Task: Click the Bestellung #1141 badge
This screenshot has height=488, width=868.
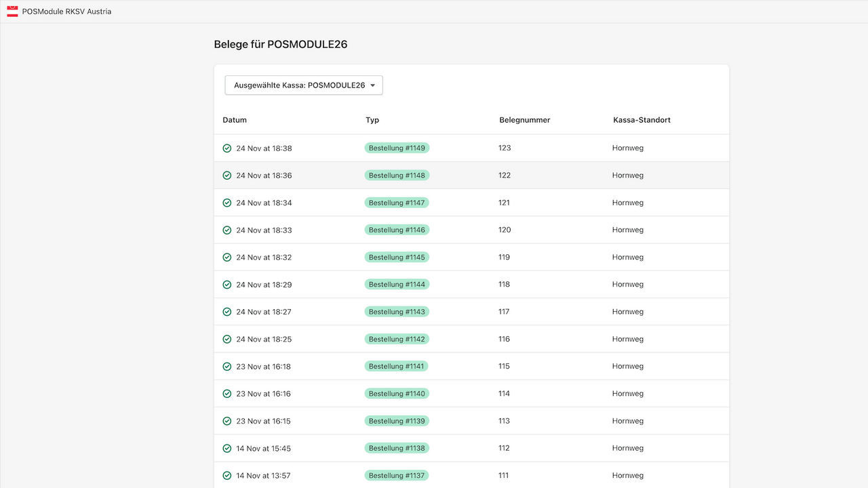Action: coord(396,366)
